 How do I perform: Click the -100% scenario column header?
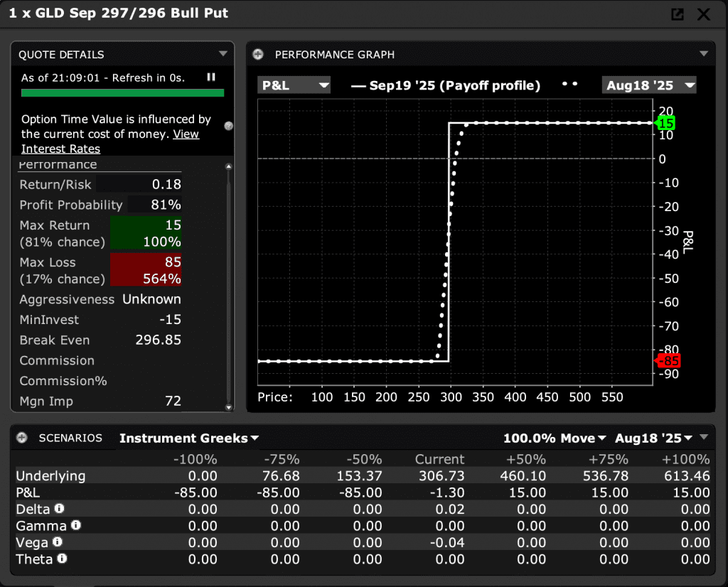[x=195, y=459]
